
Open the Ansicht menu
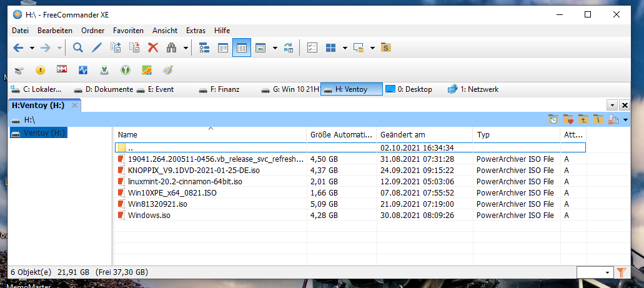(x=165, y=31)
